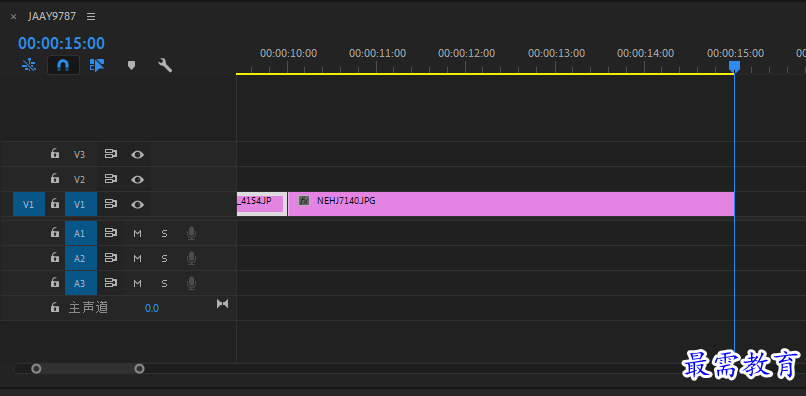
Task: Toggle the Linked Selection icon
Action: 97,65
